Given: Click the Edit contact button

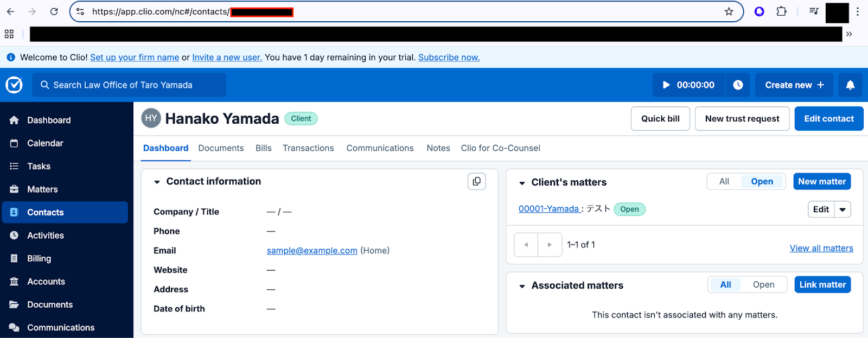Looking at the screenshot, I should [x=828, y=119].
